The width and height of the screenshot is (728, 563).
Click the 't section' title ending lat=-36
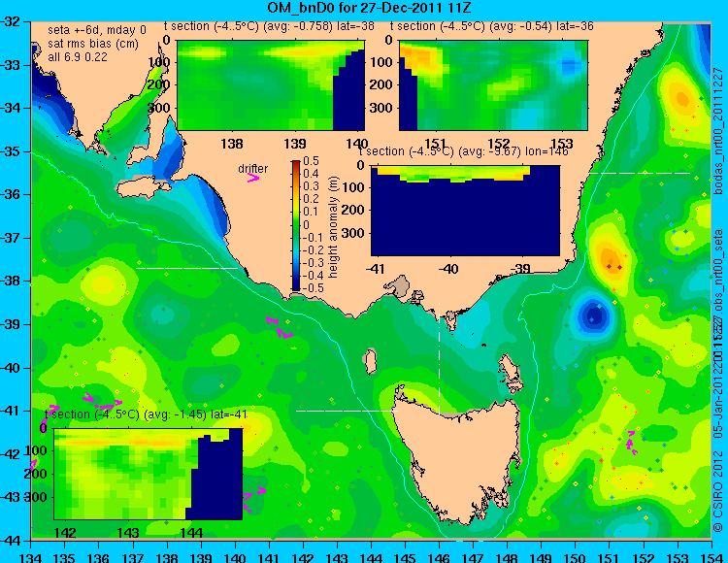(x=492, y=26)
